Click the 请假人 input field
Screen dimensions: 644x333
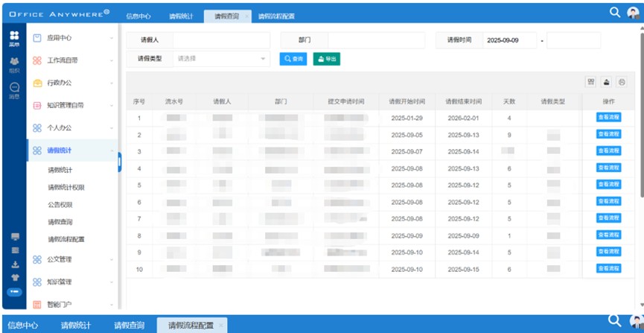tap(221, 39)
